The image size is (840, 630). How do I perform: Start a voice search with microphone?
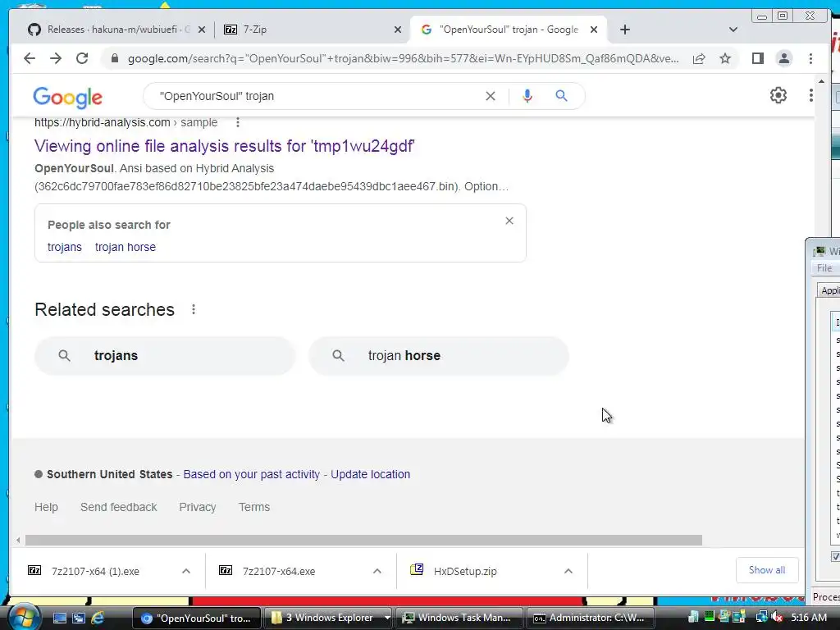tap(527, 96)
